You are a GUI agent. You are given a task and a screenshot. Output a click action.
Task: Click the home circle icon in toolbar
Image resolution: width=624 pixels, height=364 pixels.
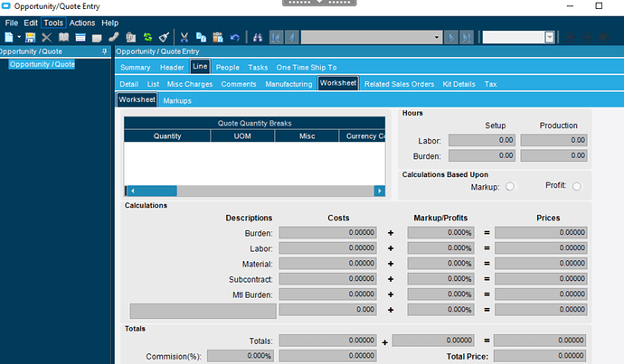604,37
